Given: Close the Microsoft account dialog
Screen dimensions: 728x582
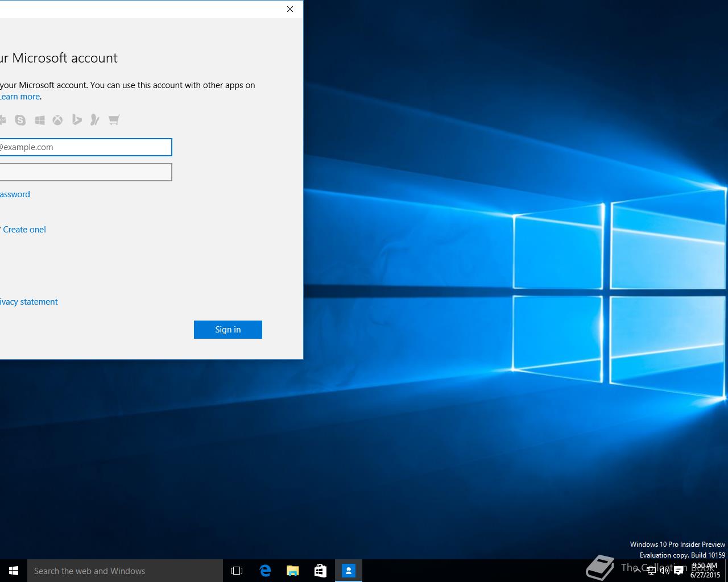Looking at the screenshot, I should [x=290, y=9].
